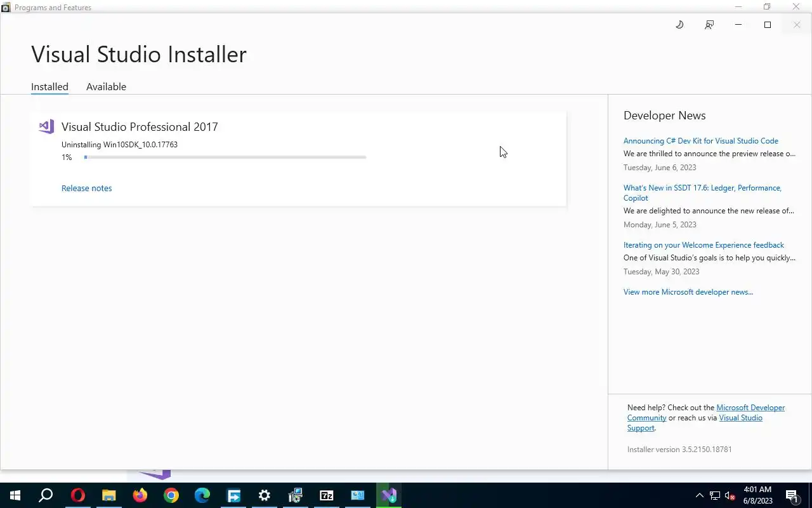Click the Uninstalling Win10SDK_10.0.17763 status text
This screenshot has width=812, height=508.
tap(119, 144)
